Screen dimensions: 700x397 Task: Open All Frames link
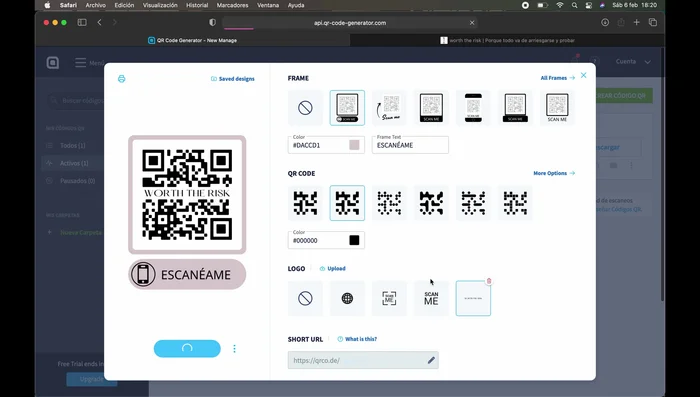coord(558,78)
